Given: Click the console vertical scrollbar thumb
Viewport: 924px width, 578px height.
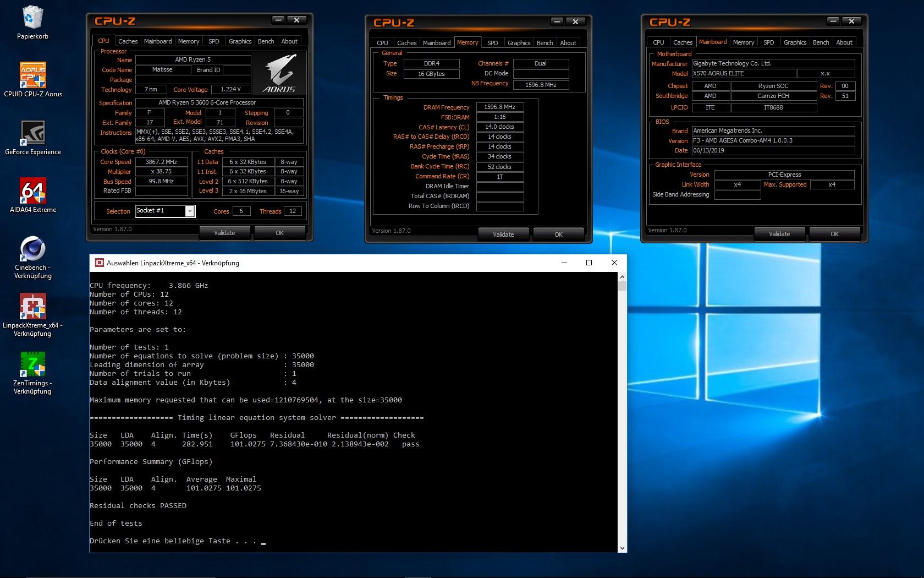Looking at the screenshot, I should pos(622,286).
